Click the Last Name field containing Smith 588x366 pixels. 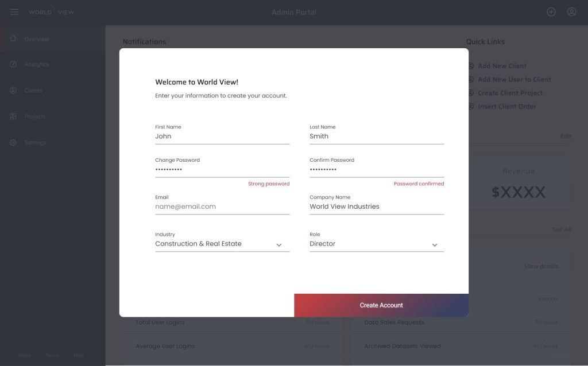tap(377, 137)
